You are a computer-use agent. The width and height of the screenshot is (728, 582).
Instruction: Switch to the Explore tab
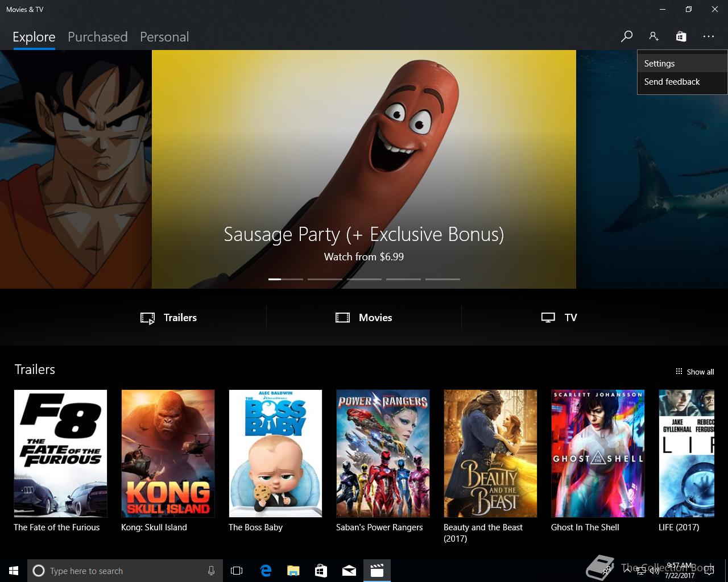[x=34, y=37]
